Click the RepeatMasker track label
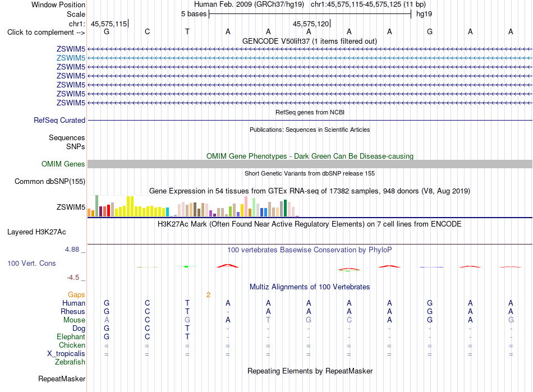The height and width of the screenshot is (392, 533). coord(62,379)
